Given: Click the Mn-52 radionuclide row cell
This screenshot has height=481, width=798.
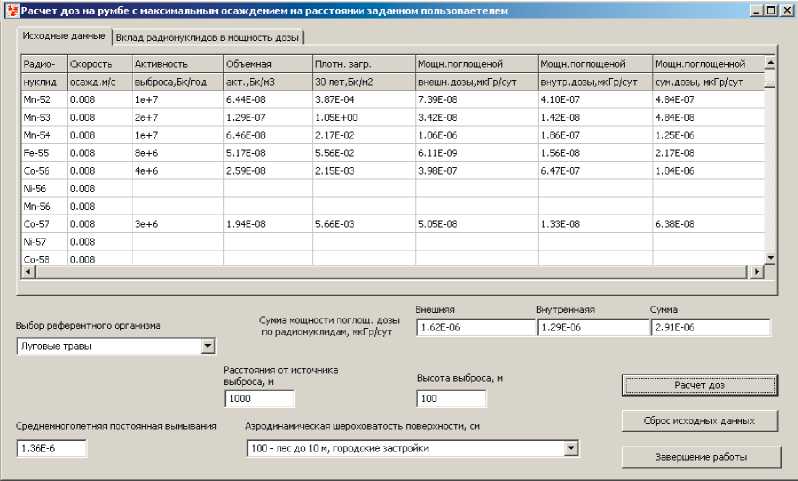Looking at the screenshot, I should [x=43, y=99].
